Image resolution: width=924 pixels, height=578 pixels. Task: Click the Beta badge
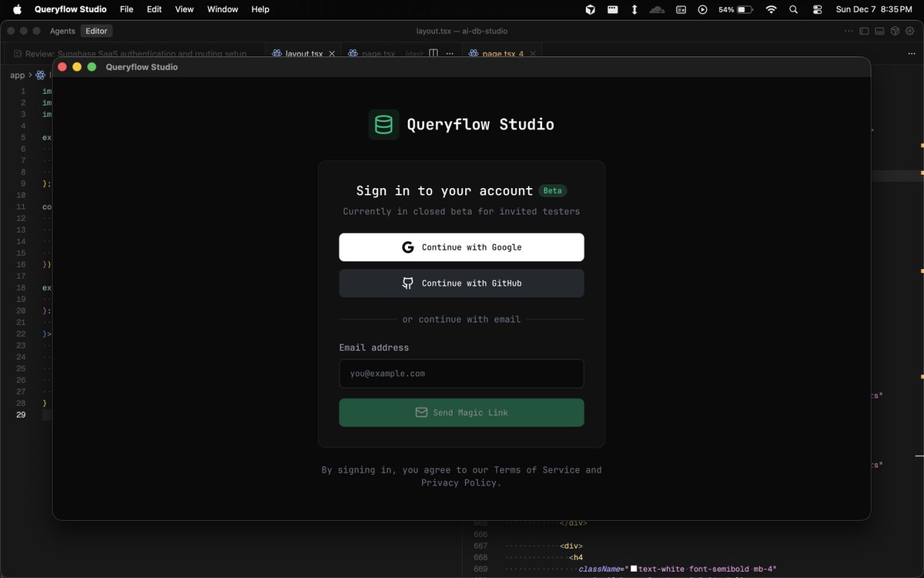click(553, 190)
